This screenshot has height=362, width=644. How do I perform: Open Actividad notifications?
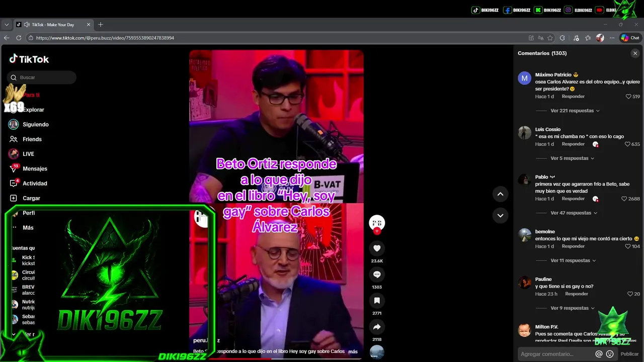[35, 184]
